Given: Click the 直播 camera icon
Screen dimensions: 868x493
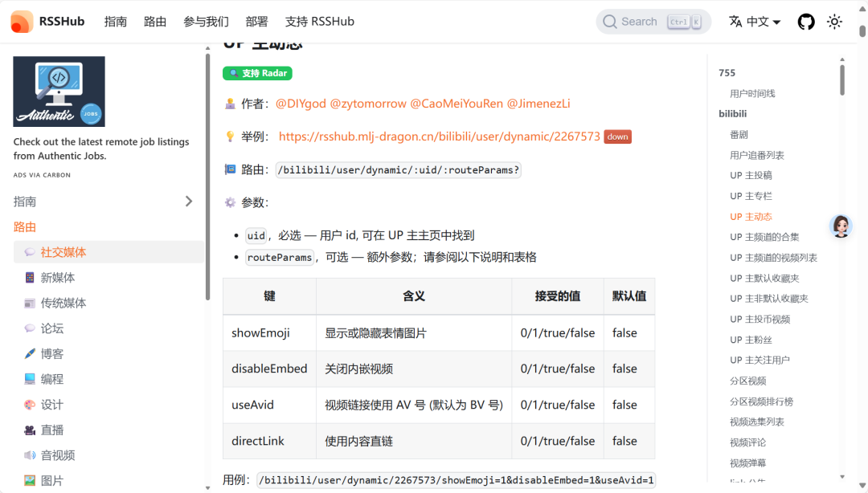Looking at the screenshot, I should [30, 430].
